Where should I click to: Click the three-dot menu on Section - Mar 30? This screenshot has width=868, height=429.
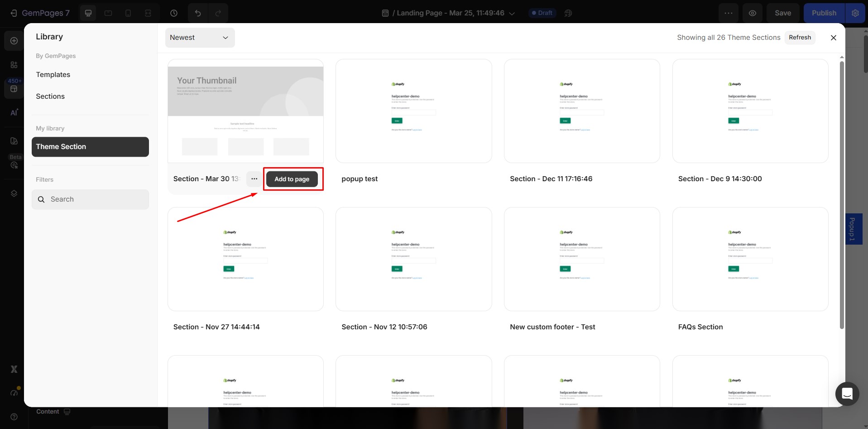tap(254, 179)
